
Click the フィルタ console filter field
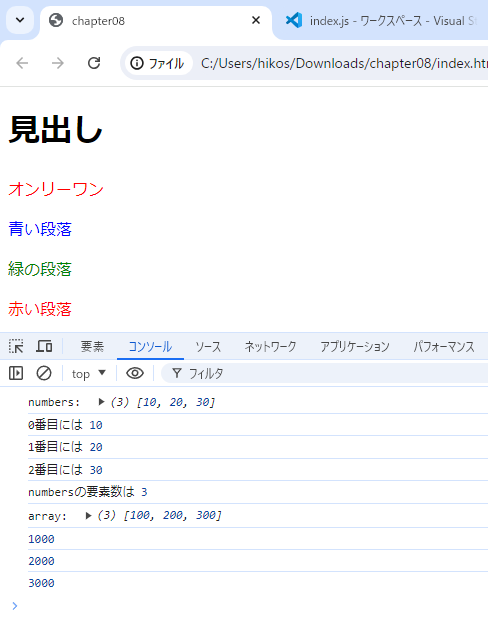point(325,373)
